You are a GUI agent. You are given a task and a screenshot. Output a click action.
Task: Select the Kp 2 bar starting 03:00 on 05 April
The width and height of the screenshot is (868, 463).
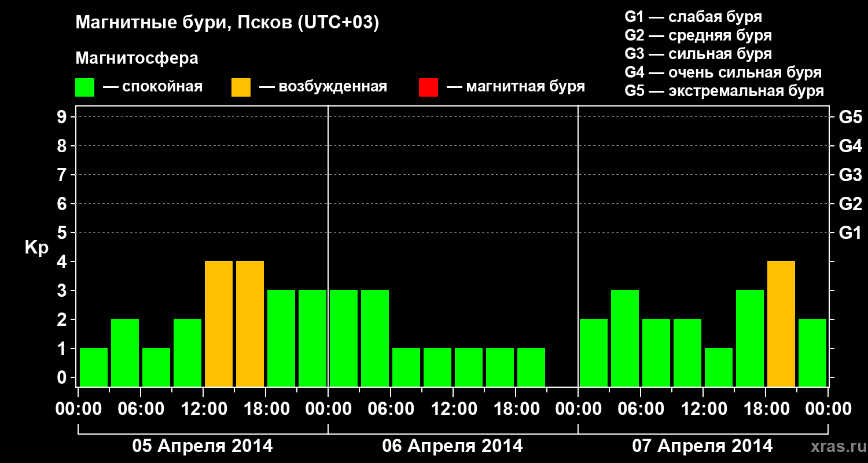(x=125, y=352)
